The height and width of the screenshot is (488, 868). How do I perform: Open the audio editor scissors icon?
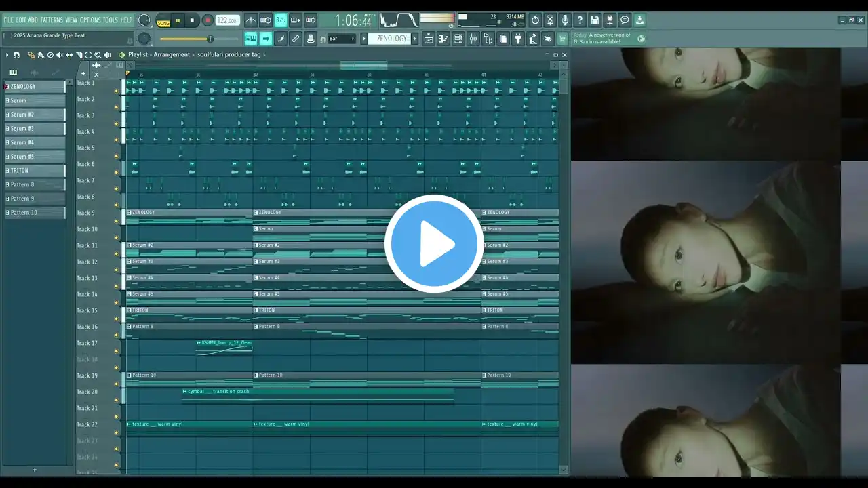(x=550, y=20)
